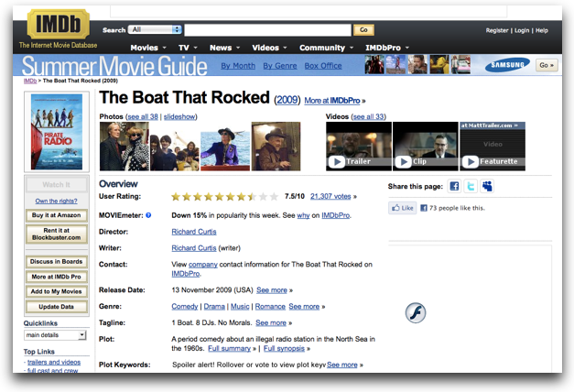
Task: Play the Trailer video
Action: 358,147
